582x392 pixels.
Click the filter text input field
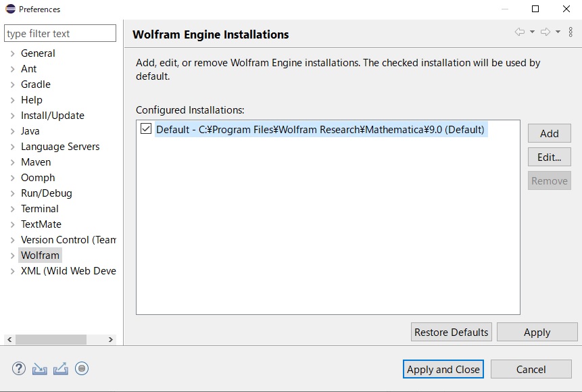[x=59, y=32]
